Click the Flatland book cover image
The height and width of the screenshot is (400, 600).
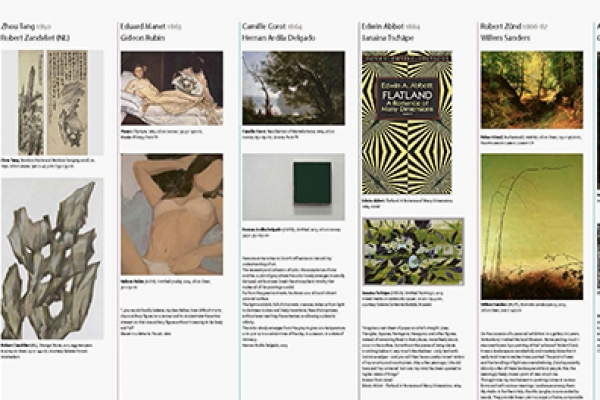pos(407,123)
